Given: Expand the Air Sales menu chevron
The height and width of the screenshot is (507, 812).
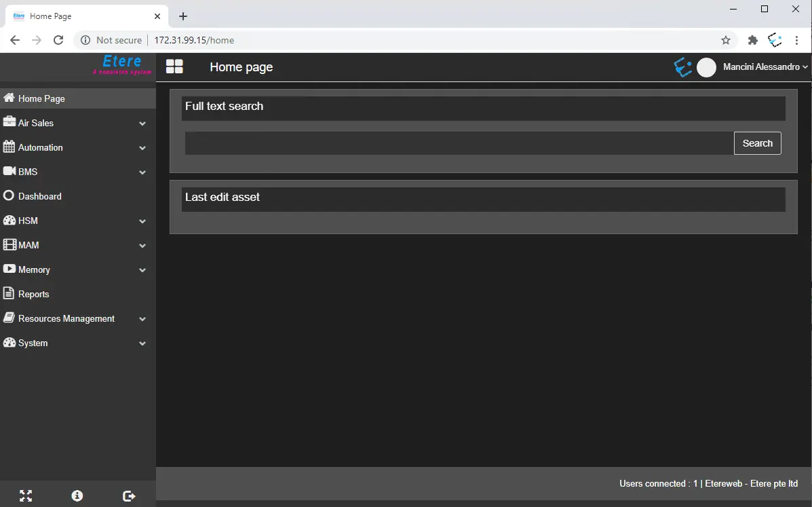Looking at the screenshot, I should (142, 124).
